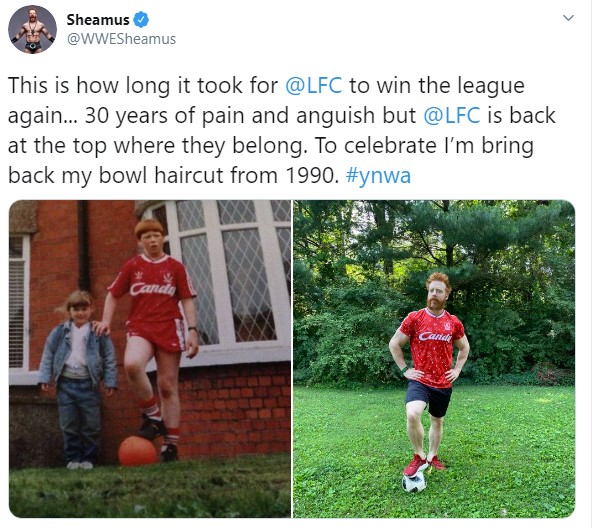Open the Sheamus display name link
The height and width of the screenshot is (528, 592).
pyautogui.click(x=98, y=20)
